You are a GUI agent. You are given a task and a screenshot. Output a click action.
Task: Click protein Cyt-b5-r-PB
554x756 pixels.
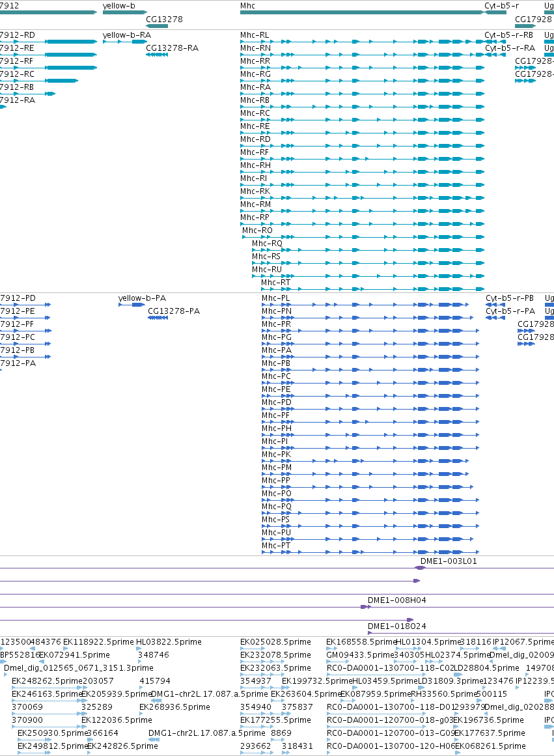[510, 298]
